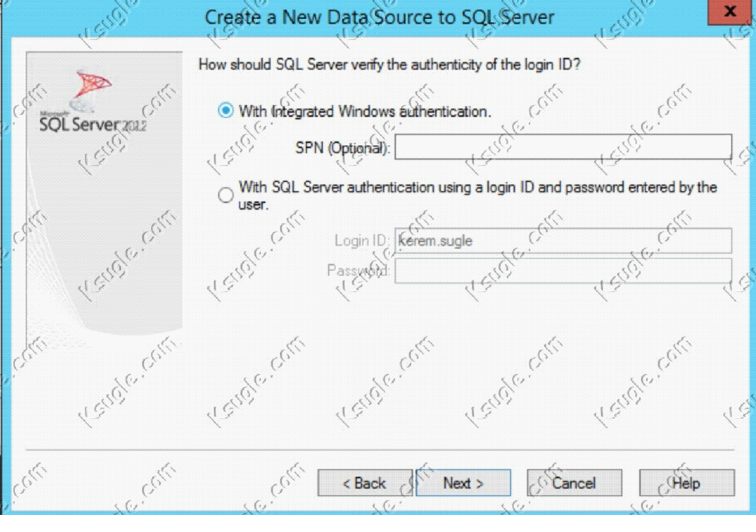The height and width of the screenshot is (532, 756).
Task: Click the 'Login ID:' label
Action: click(362, 240)
